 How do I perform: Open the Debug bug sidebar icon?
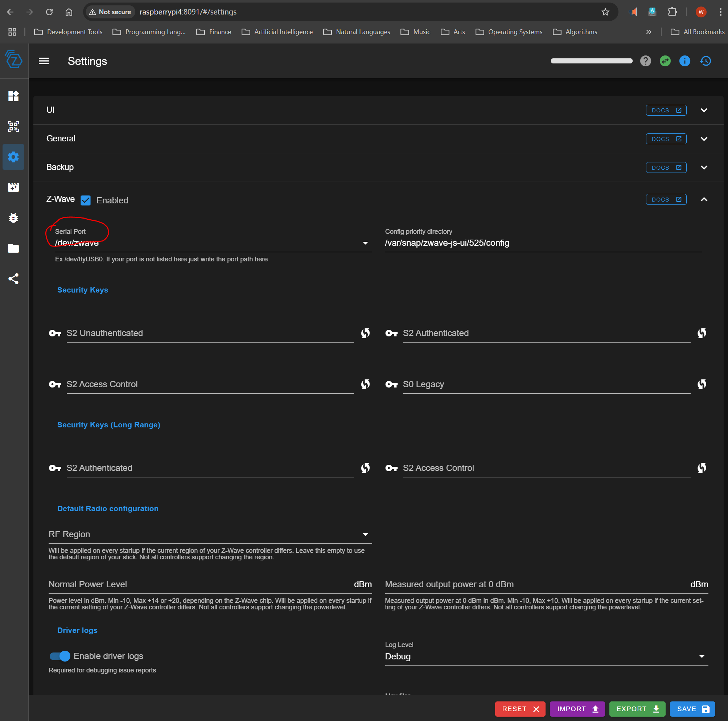pyautogui.click(x=13, y=217)
